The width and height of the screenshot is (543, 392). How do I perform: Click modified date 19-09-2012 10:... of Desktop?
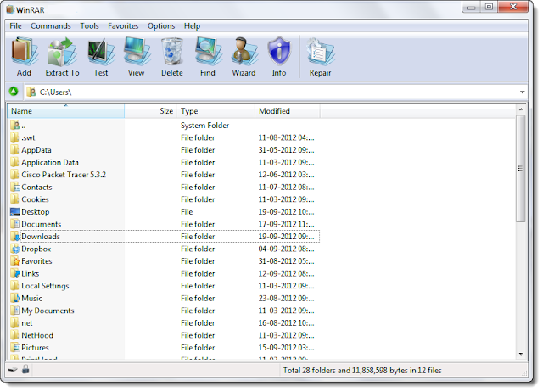[286, 211]
